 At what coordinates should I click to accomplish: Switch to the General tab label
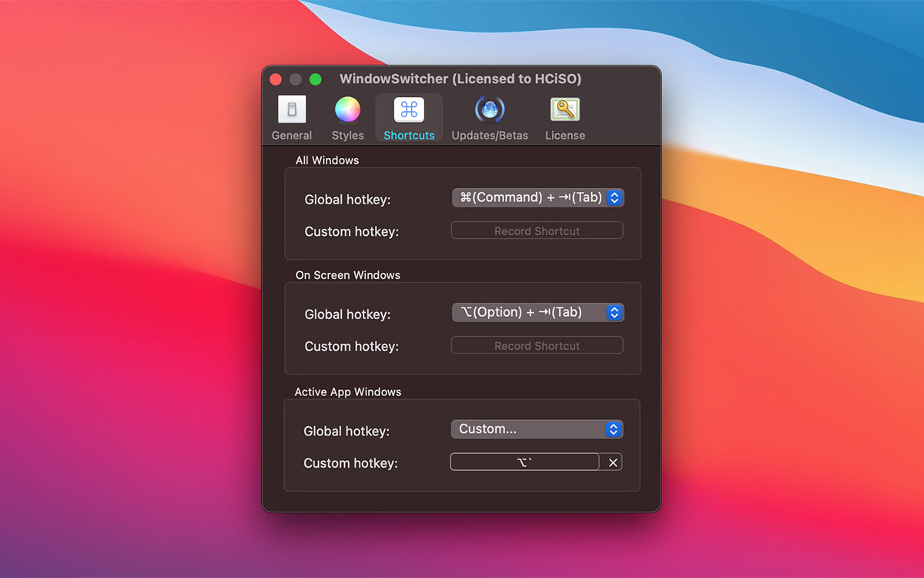coord(292,135)
